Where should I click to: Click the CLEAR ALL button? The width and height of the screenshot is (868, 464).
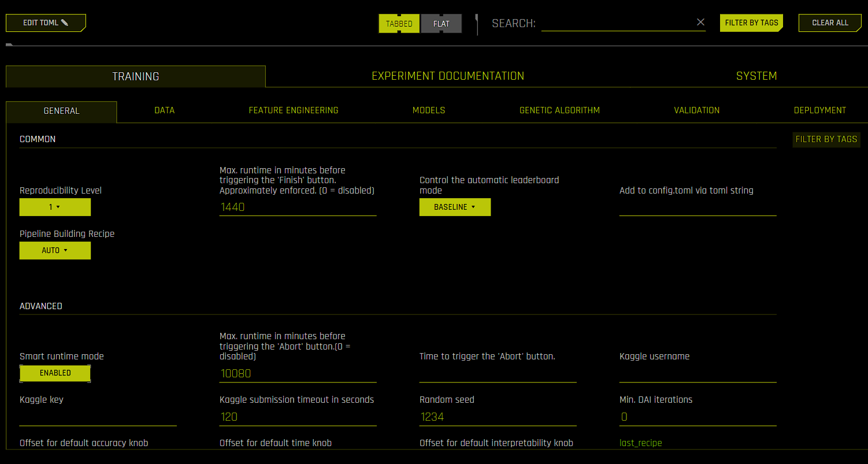point(830,23)
